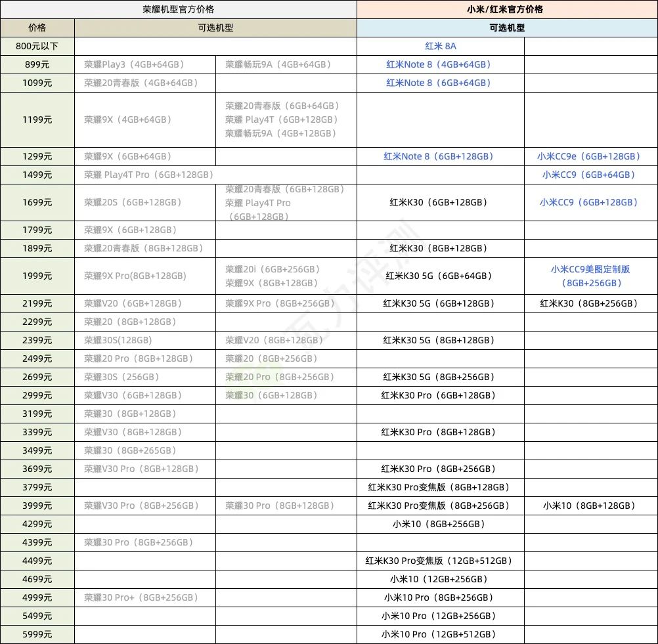Click the 800元以下 price cell
The height and width of the screenshot is (644, 658).
(x=37, y=46)
